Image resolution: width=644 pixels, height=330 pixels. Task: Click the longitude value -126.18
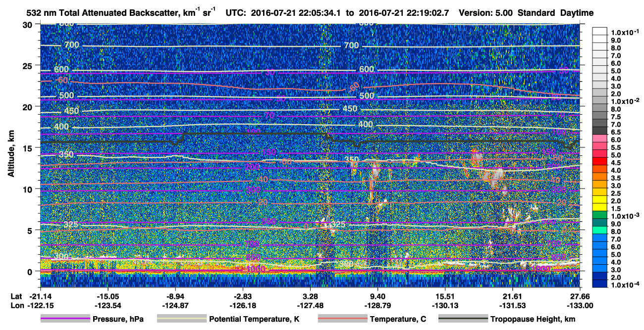coord(243,305)
